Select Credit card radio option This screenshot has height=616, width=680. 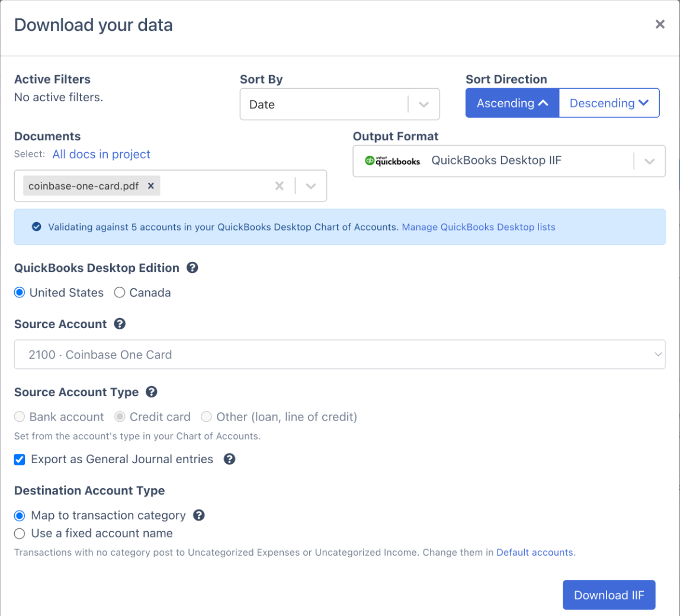120,416
